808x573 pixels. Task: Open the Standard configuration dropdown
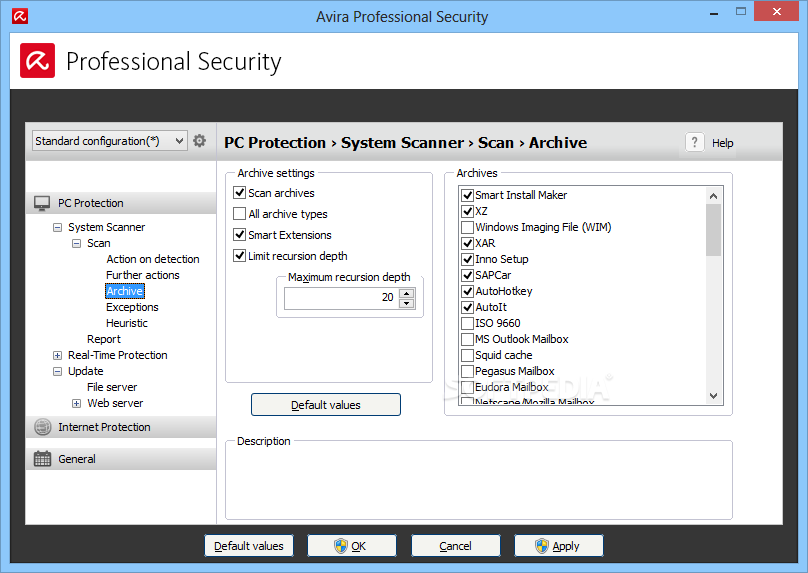[x=109, y=141]
